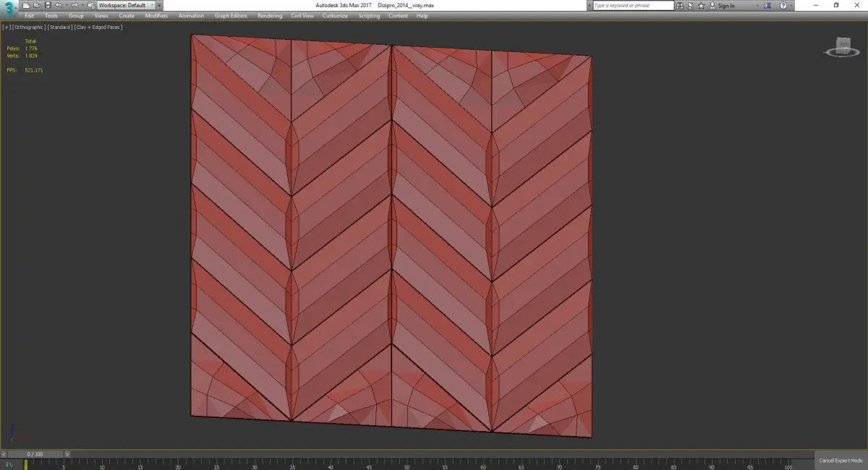The height and width of the screenshot is (470, 868).
Task: Expand the Help icon dropdown arrow
Action: point(791,5)
